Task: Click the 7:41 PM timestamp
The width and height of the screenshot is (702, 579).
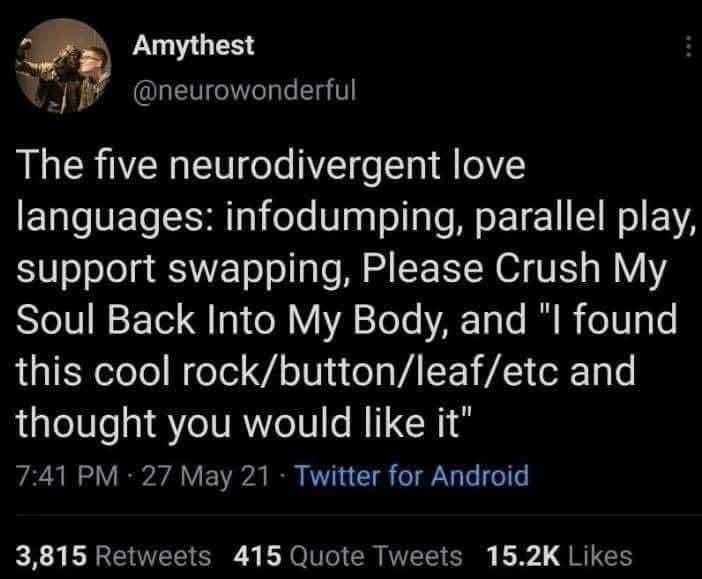Action: tap(68, 476)
